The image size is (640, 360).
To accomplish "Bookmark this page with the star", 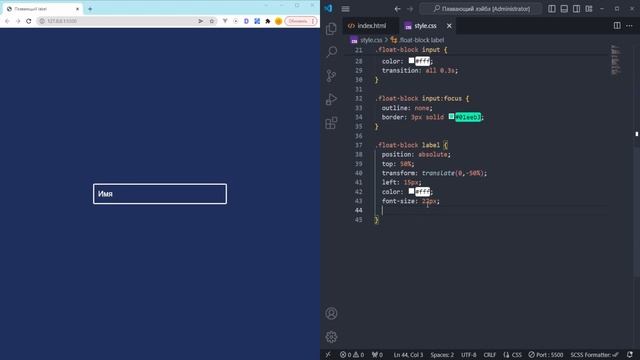I will pos(212,21).
